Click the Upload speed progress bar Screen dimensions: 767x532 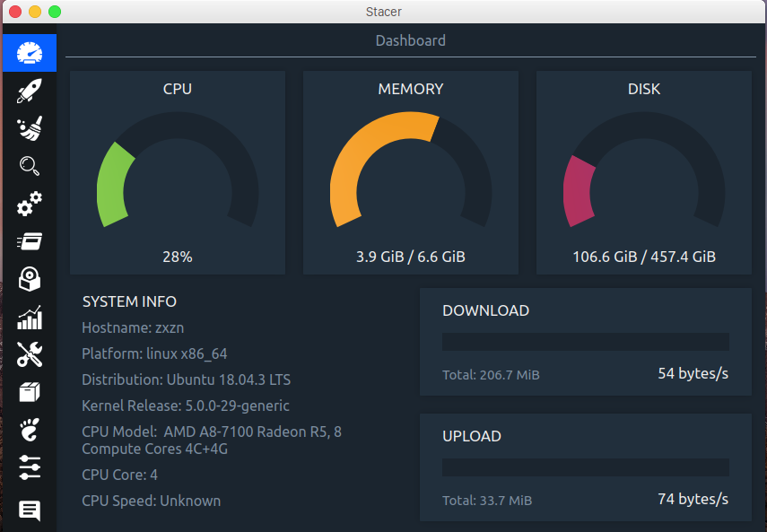(x=586, y=467)
